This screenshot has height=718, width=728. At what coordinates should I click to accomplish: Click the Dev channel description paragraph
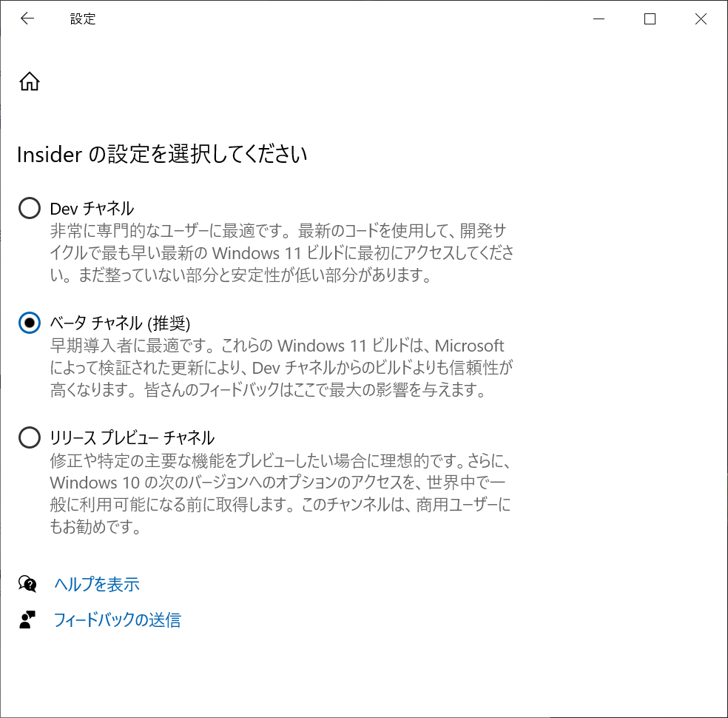[282, 252]
